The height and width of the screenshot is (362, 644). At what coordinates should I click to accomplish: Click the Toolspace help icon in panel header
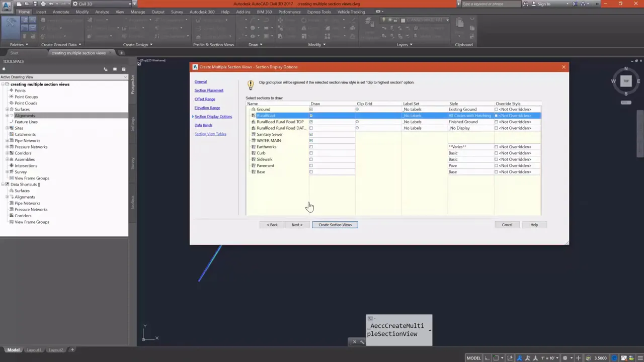[x=123, y=69]
